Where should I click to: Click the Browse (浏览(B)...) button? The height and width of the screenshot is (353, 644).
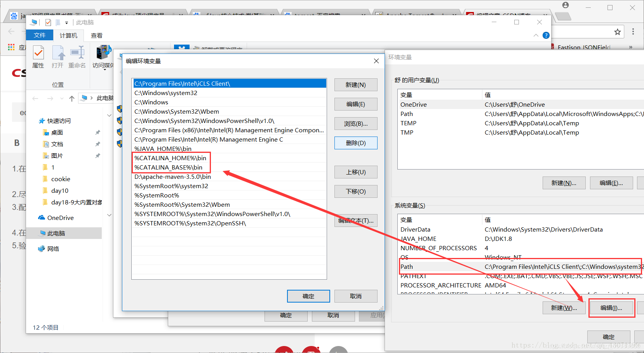[356, 124]
